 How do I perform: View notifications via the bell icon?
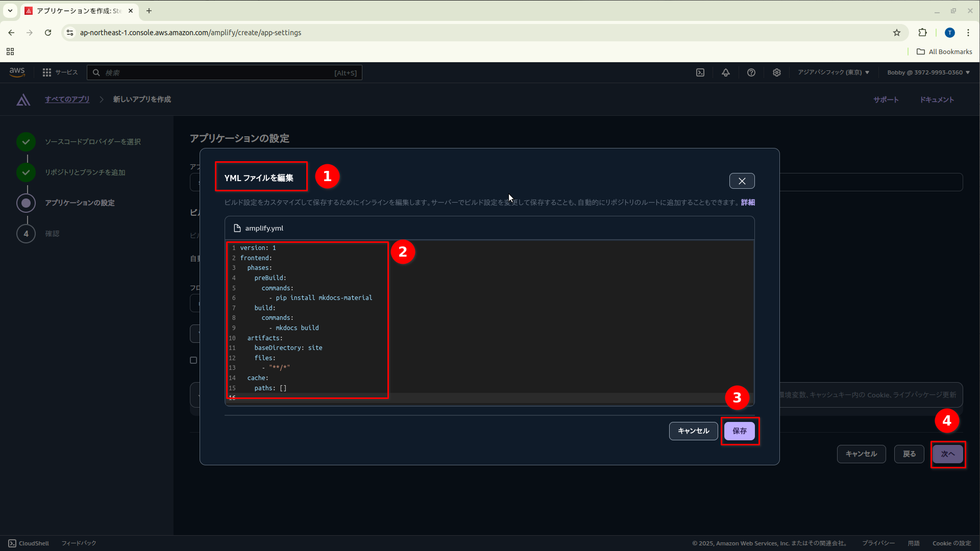(725, 72)
